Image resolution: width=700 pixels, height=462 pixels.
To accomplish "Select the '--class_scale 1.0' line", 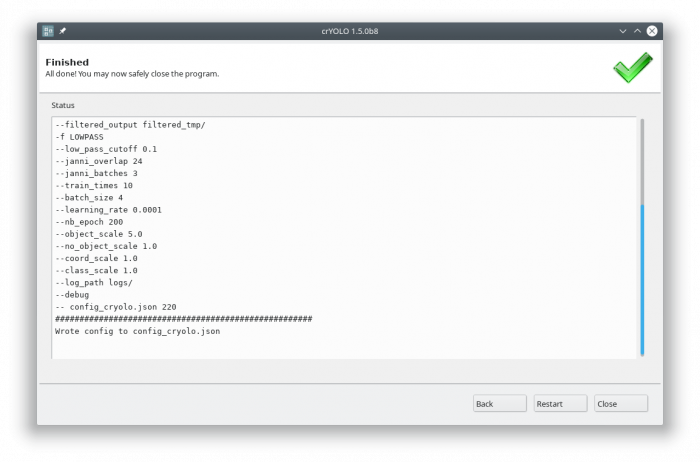I will pos(96,271).
